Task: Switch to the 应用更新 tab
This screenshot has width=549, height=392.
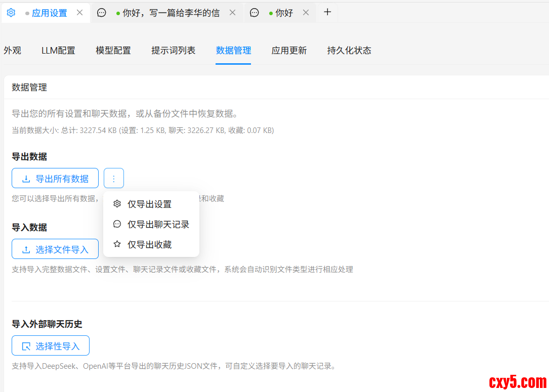Action: tap(289, 51)
